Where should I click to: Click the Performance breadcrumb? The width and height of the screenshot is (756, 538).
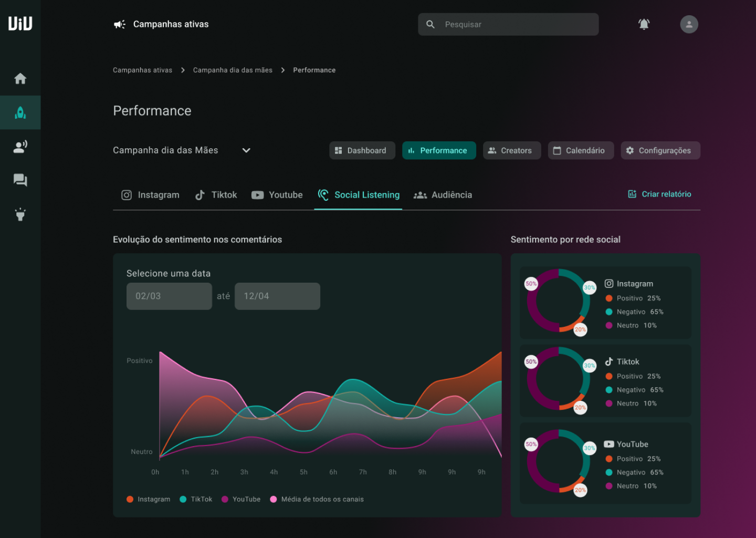pyautogui.click(x=314, y=70)
